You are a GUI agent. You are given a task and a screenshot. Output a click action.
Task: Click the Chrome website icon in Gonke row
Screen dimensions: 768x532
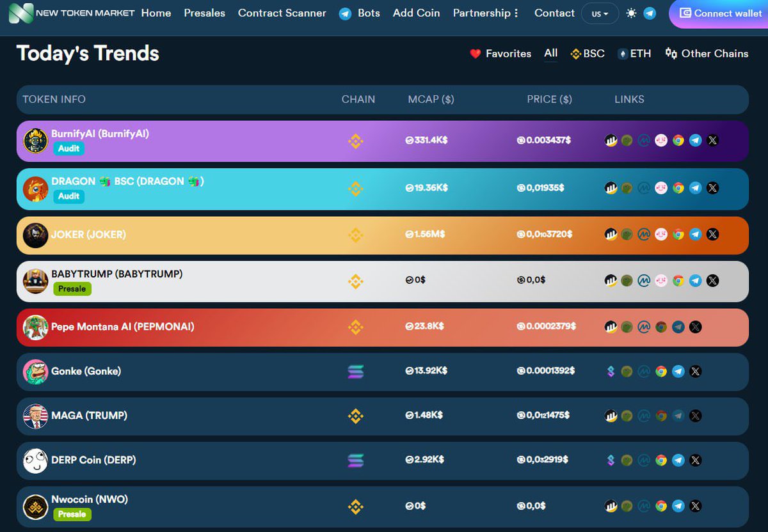point(661,372)
